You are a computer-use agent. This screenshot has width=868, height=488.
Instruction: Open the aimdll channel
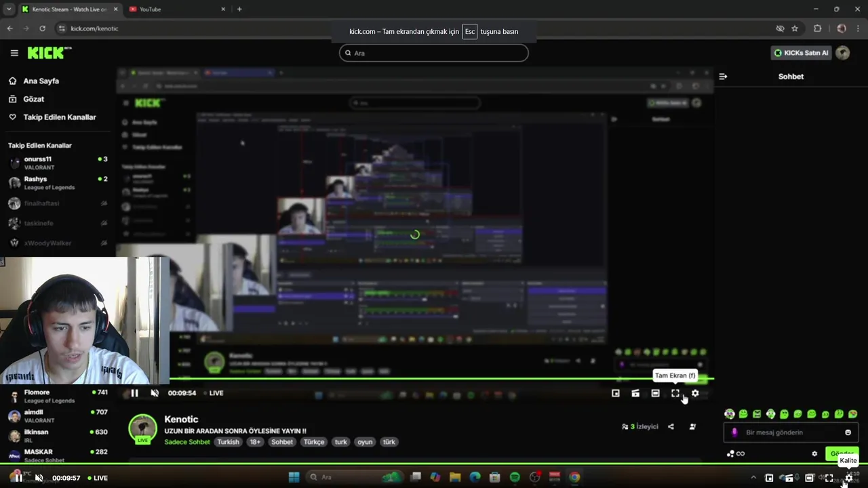58,416
